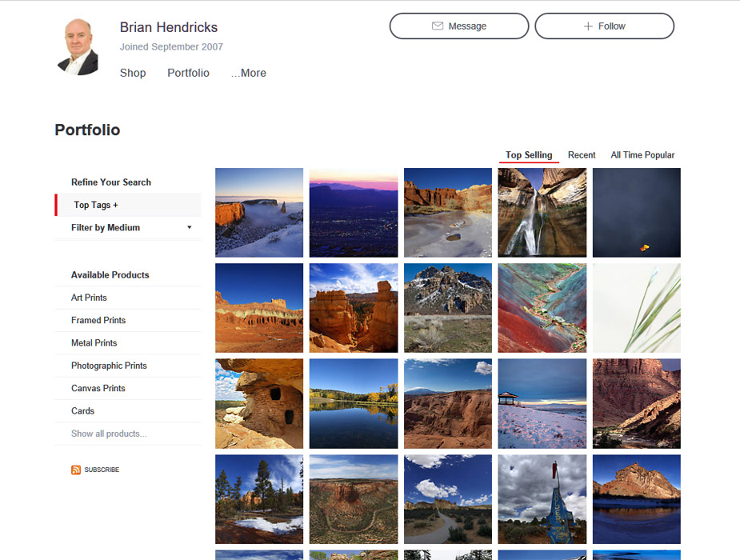Choose Metal Prints product type
The width and height of the screenshot is (740, 560).
(94, 342)
